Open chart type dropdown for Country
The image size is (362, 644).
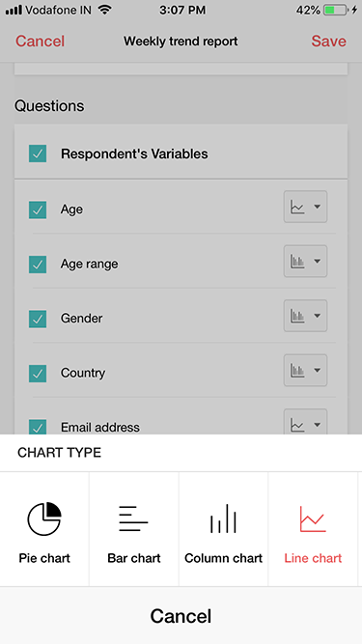305,371
